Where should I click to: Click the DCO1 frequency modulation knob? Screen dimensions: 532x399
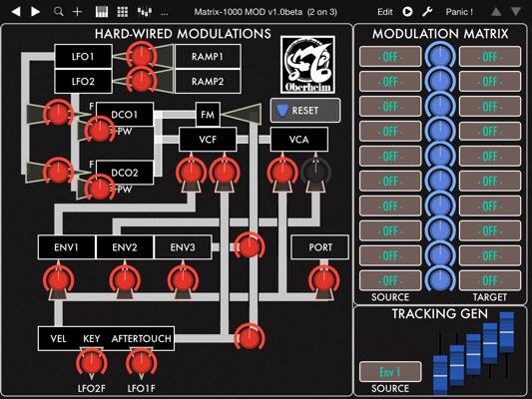pos(58,114)
